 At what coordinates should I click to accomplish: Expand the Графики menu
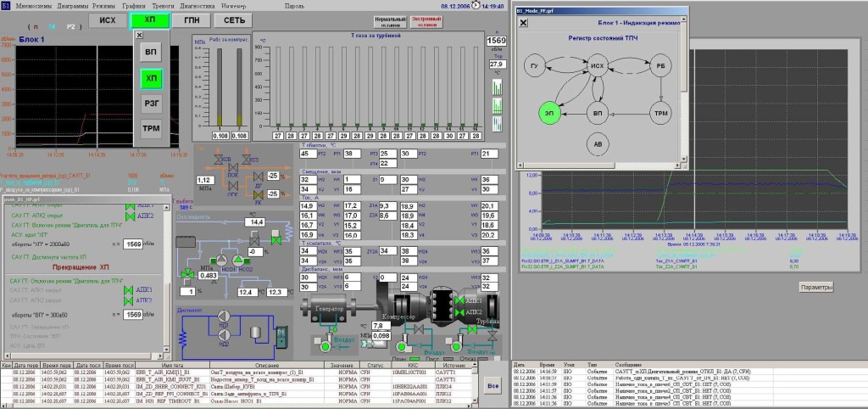pyautogui.click(x=132, y=4)
